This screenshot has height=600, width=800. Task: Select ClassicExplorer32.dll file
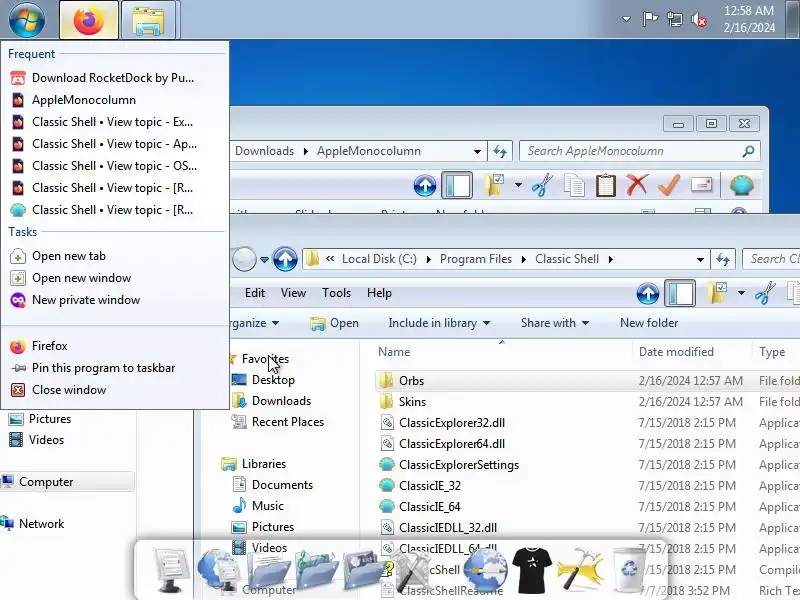coord(452,423)
